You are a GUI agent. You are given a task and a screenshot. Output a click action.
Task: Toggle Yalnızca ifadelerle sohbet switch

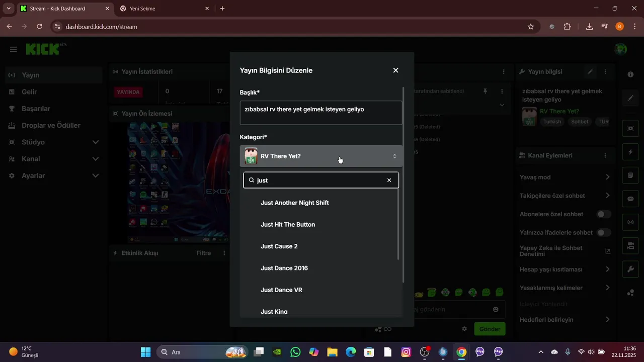pos(604,233)
